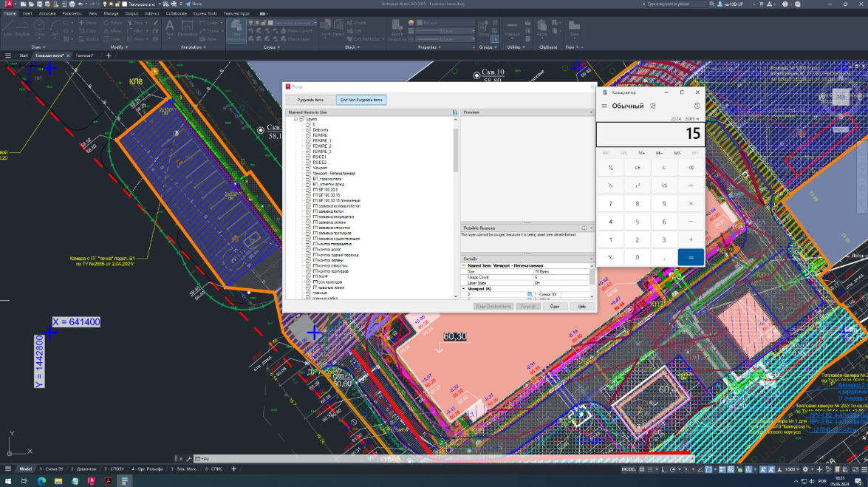Click the Scale tool
This screenshot has width=868, height=487.
pyautogui.click(x=112, y=39)
